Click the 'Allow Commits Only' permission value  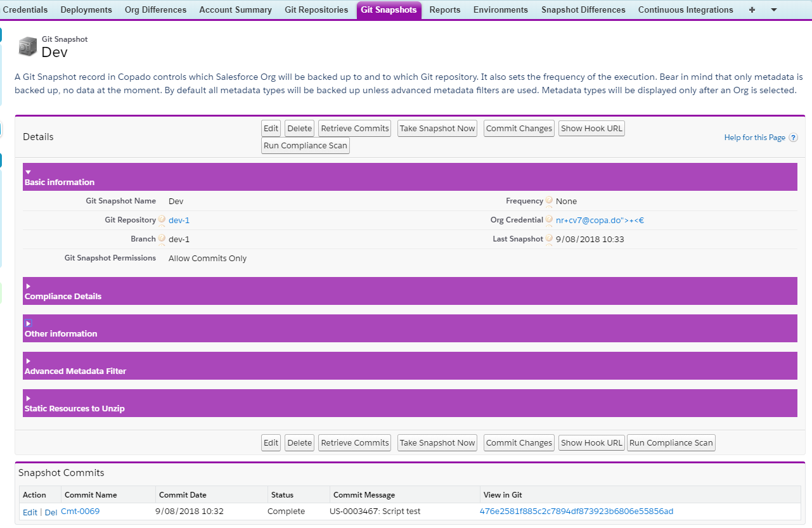point(207,259)
